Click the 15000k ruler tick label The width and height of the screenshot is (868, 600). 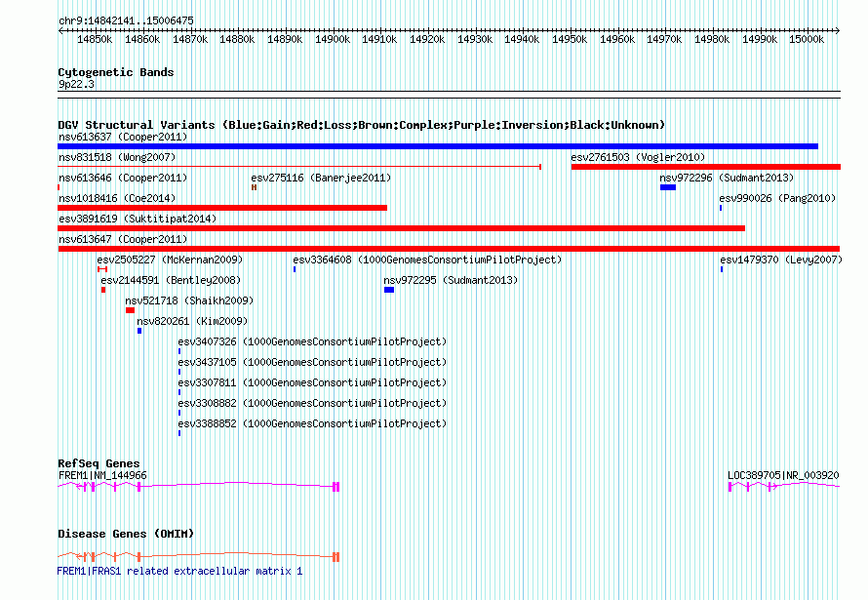806,39
